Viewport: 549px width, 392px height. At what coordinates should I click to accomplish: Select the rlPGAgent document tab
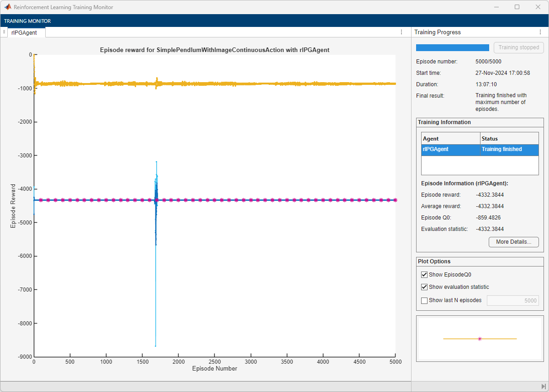(26, 32)
